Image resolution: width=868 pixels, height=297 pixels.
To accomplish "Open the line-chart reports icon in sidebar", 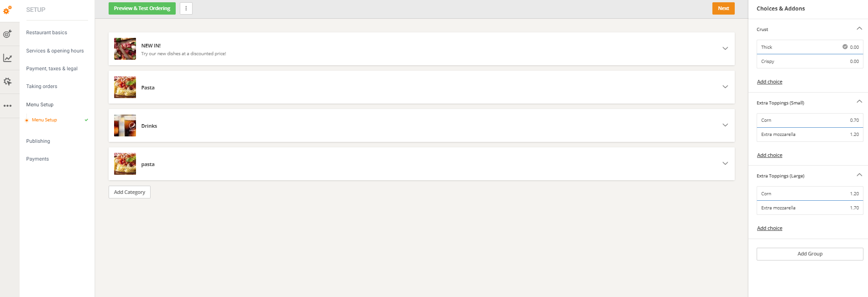I will [x=7, y=57].
